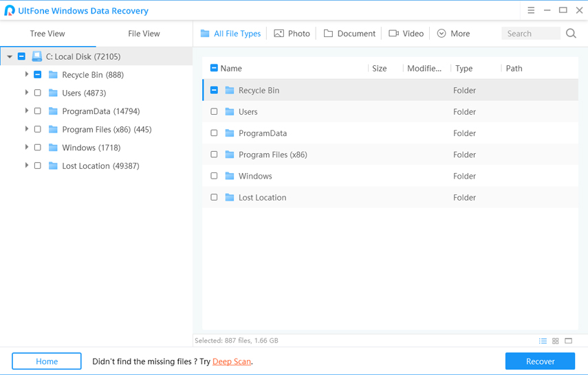Select Lost Location (49387) in tree
The image size is (588, 375).
[x=100, y=166]
